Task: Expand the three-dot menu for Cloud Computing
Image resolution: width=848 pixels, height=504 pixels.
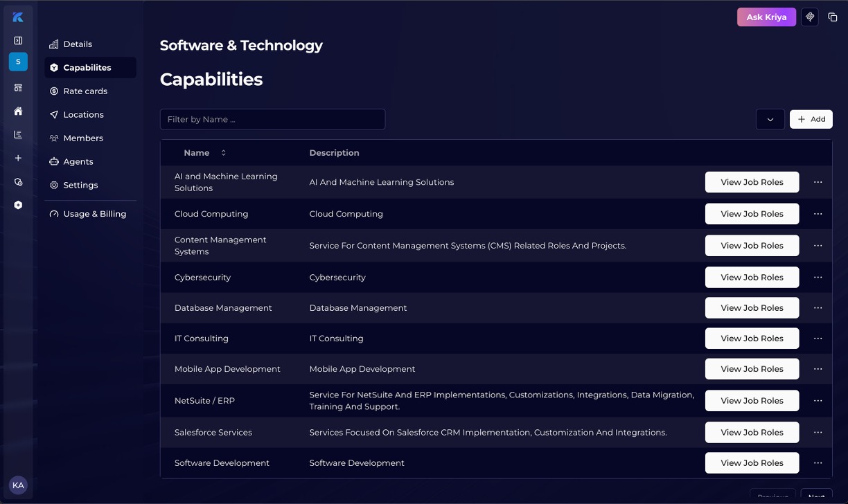Action: pyautogui.click(x=818, y=214)
